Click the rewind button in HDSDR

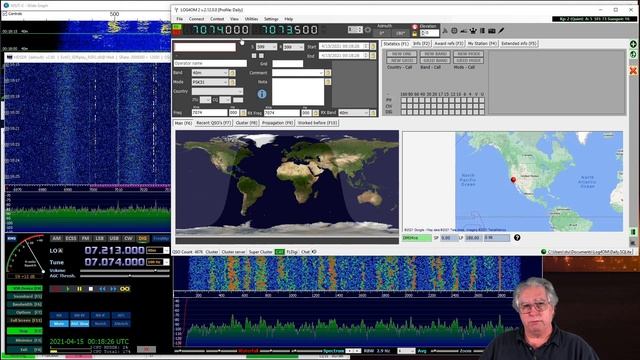point(102,289)
